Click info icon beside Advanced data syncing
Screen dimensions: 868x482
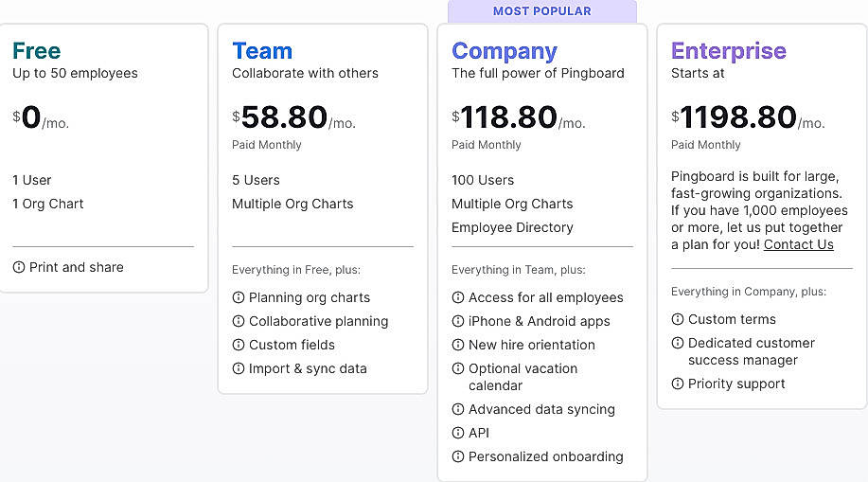(x=458, y=409)
